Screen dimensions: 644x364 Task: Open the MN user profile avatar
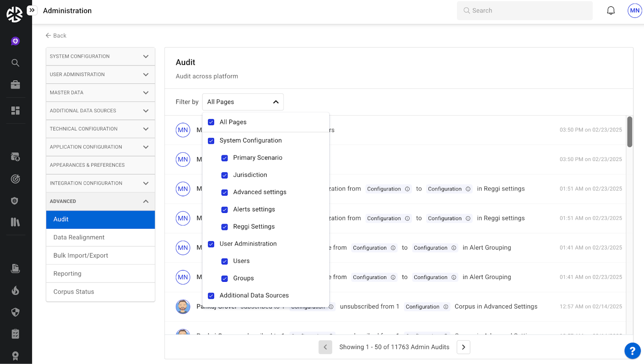[634, 11]
